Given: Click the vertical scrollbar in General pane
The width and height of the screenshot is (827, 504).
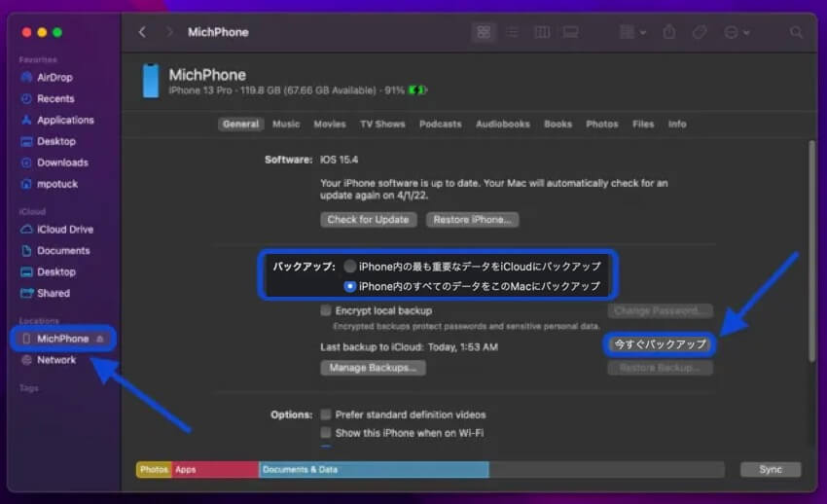Looking at the screenshot, I should pos(811,251).
